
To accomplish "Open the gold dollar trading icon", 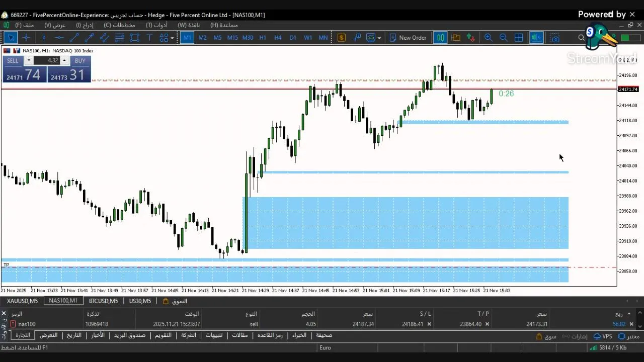I will pos(342,38).
